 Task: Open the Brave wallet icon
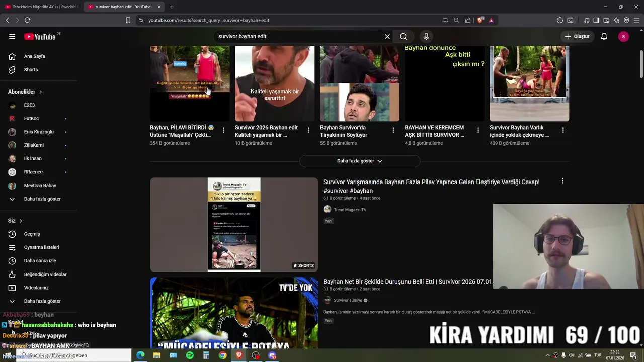click(x=606, y=20)
